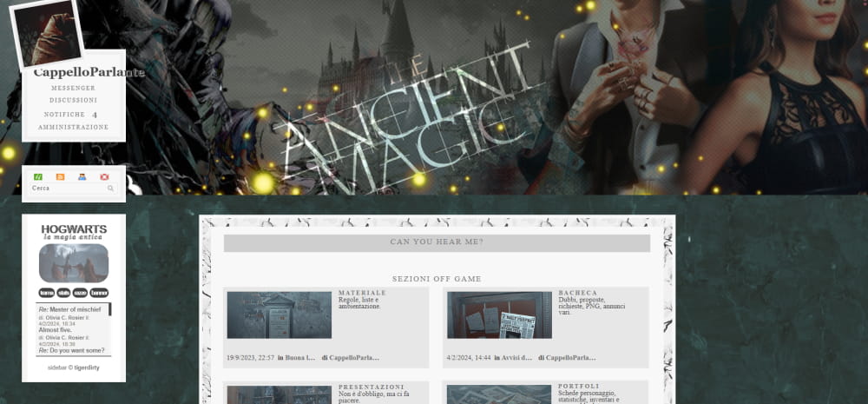Open Amministrazione in the user menu

pyautogui.click(x=73, y=127)
